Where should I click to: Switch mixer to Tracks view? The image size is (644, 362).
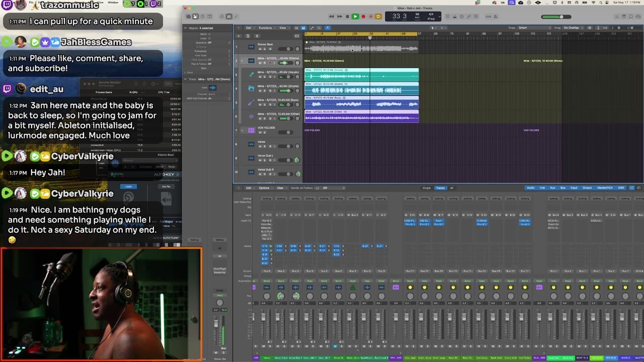click(x=440, y=188)
